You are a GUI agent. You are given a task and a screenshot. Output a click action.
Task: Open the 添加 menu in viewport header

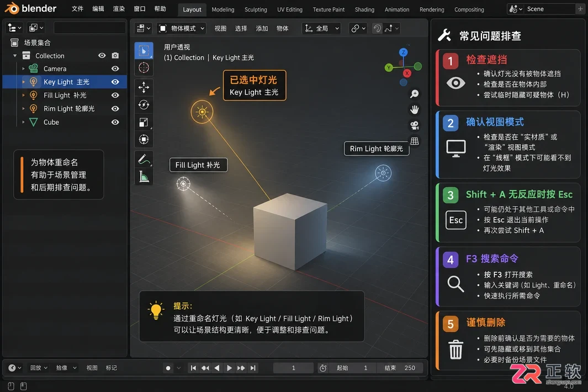coord(262,29)
